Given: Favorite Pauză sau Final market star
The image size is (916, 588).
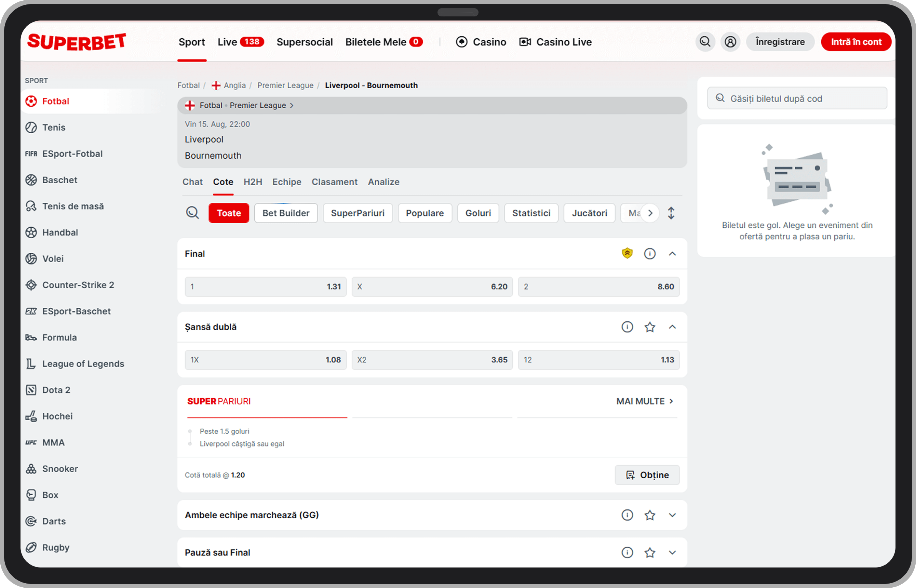Looking at the screenshot, I should [x=650, y=552].
